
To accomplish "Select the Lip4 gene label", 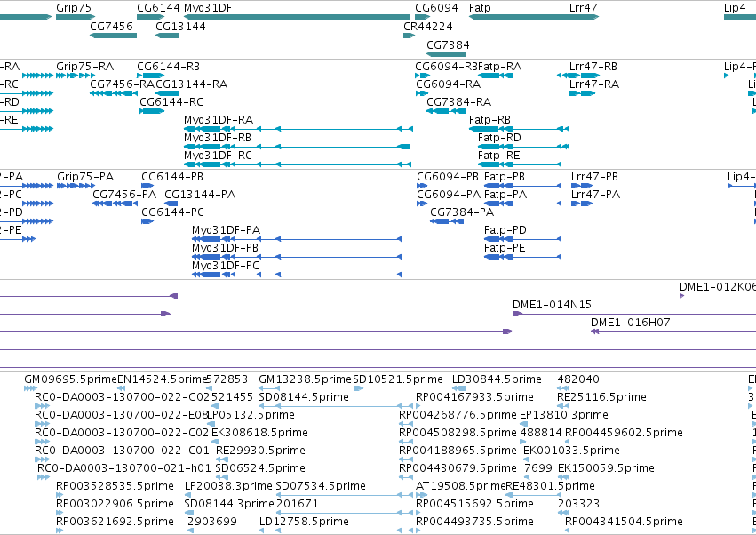I will coord(735,8).
